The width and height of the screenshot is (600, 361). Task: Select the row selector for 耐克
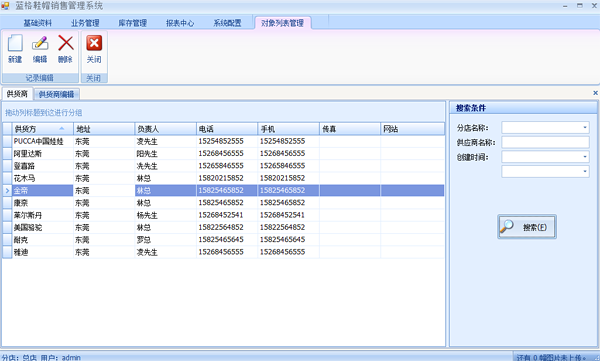pyautogui.click(x=7, y=240)
